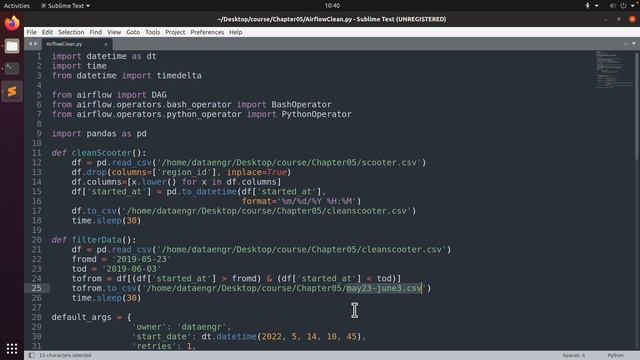Open the File menu
640x360 pixels.
point(31,32)
